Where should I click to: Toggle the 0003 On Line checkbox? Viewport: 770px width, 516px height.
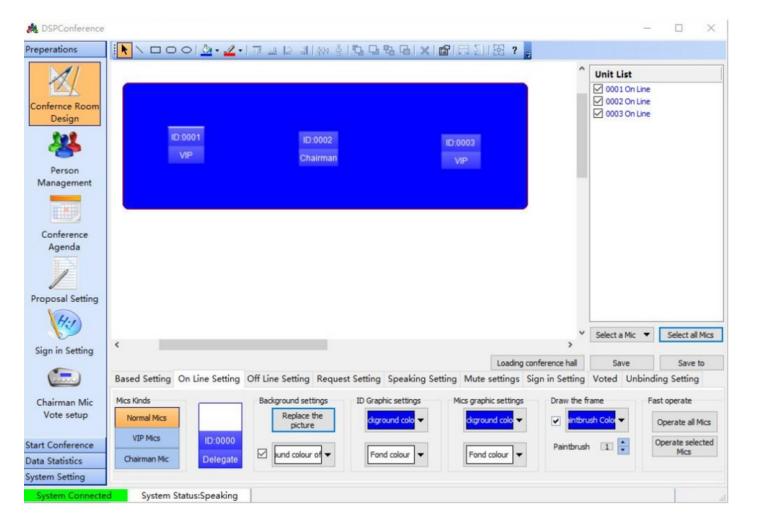pos(599,113)
